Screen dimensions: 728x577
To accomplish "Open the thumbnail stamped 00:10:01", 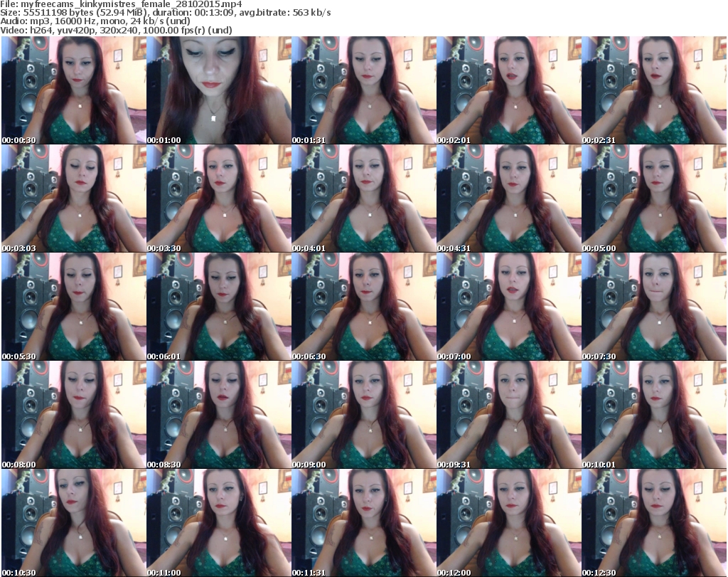I will click(x=654, y=415).
